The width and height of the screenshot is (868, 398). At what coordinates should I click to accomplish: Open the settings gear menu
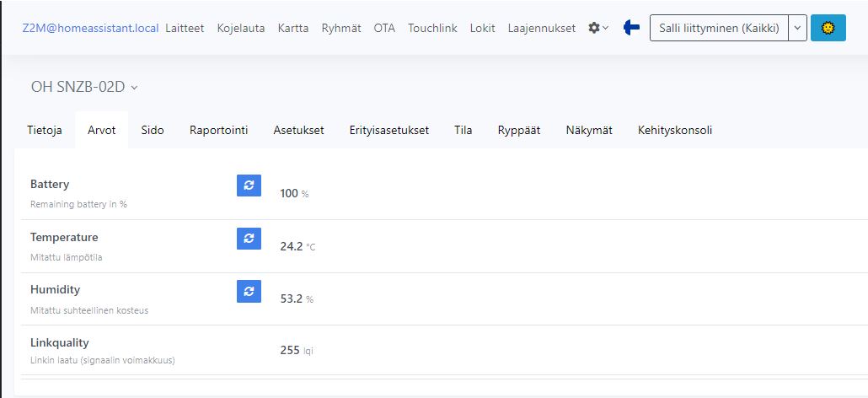click(598, 28)
